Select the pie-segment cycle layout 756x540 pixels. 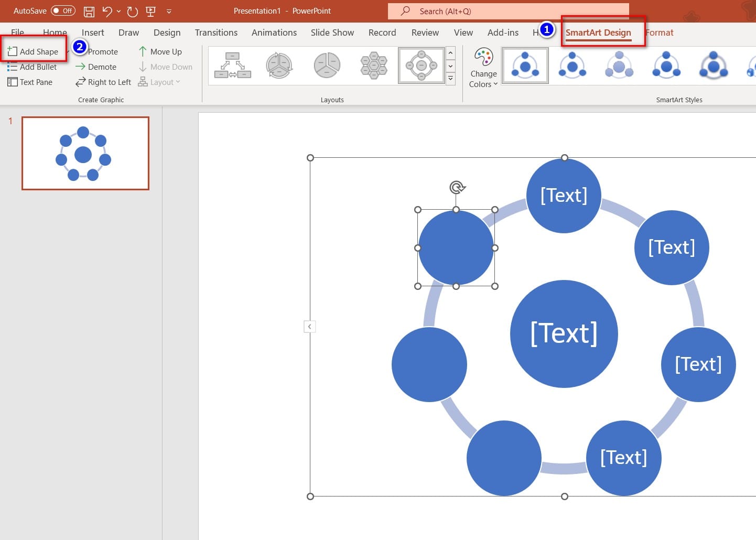327,66
